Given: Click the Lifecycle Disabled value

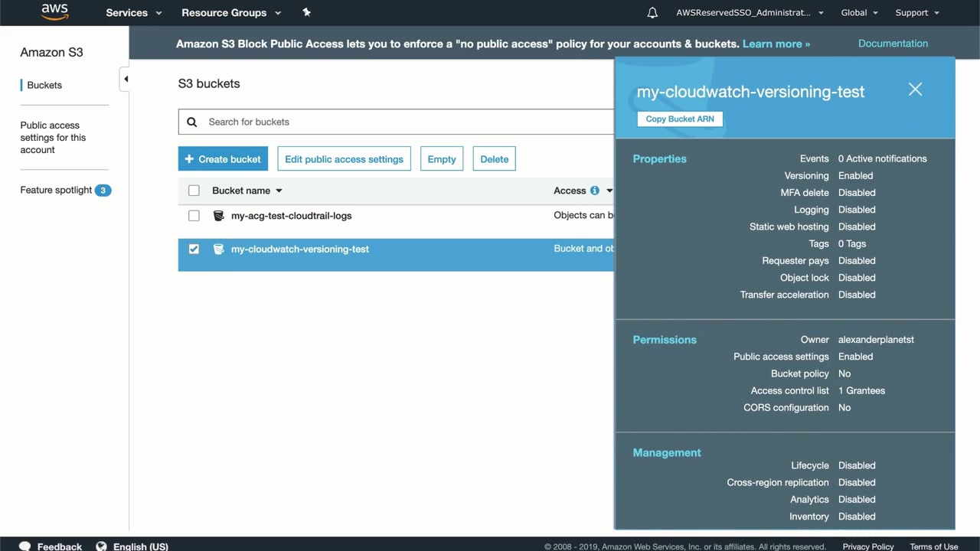Looking at the screenshot, I should click(x=857, y=465).
